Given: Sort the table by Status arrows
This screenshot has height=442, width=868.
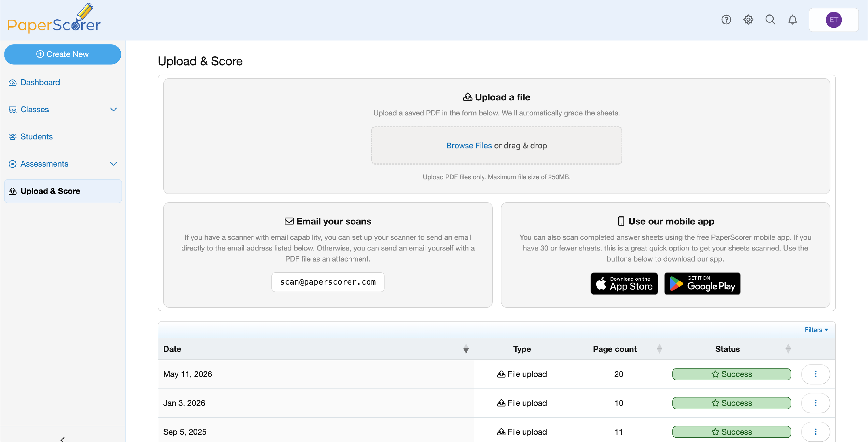Looking at the screenshot, I should coord(788,349).
